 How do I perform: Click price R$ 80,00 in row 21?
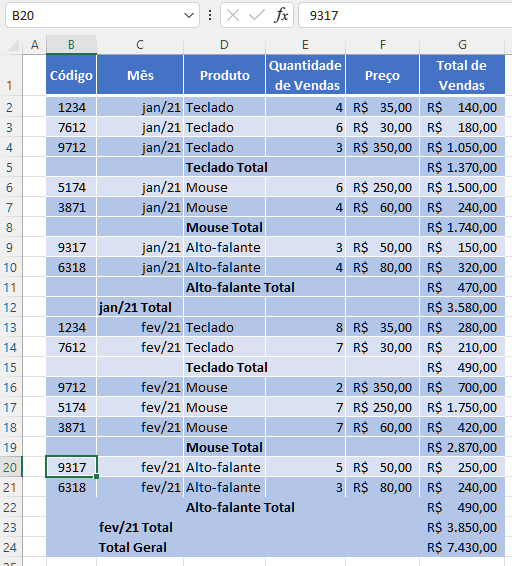click(383, 488)
